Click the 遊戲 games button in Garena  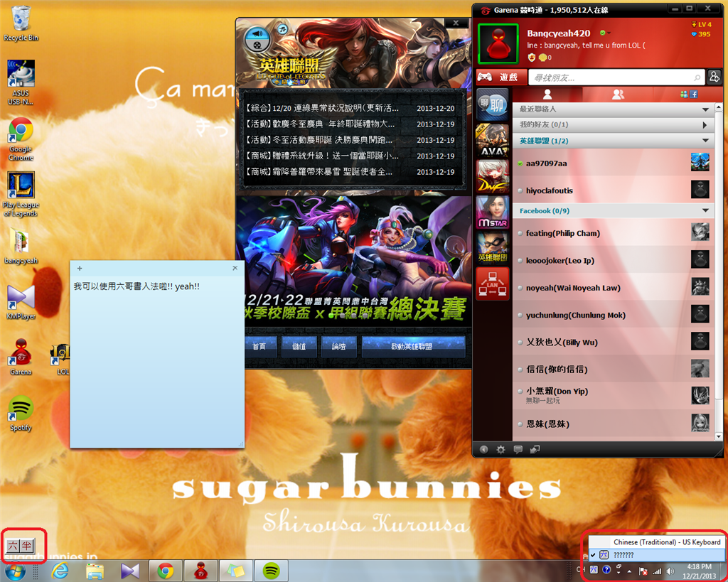coord(501,77)
